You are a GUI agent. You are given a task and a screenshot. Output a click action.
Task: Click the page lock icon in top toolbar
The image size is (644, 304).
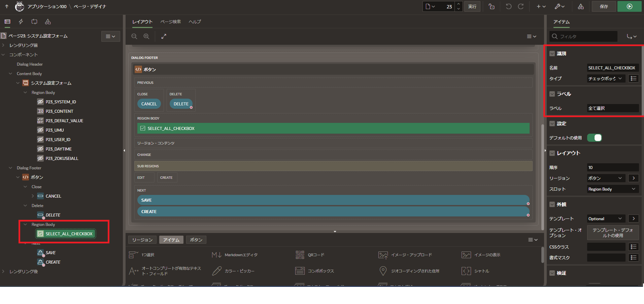pyautogui.click(x=492, y=6)
